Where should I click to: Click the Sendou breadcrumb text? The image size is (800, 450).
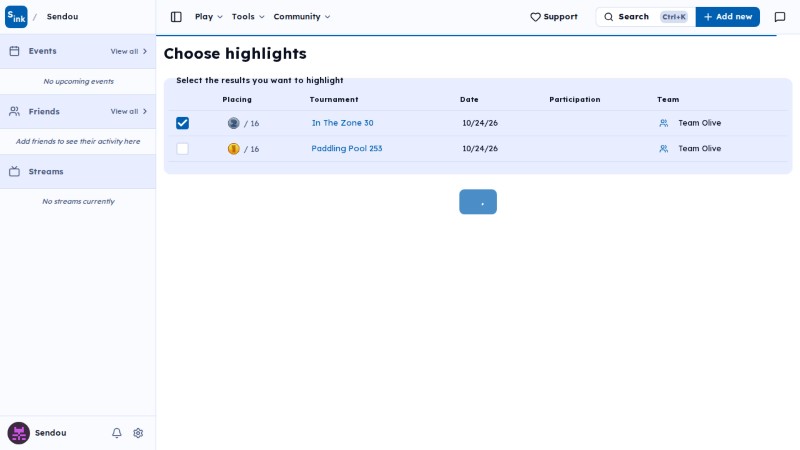tap(62, 17)
